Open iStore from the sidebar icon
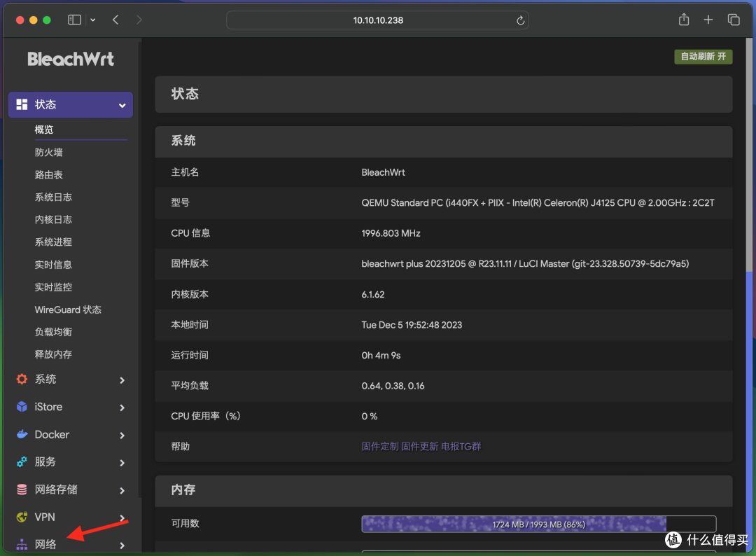Screen dimensions: 756x556 [20, 407]
